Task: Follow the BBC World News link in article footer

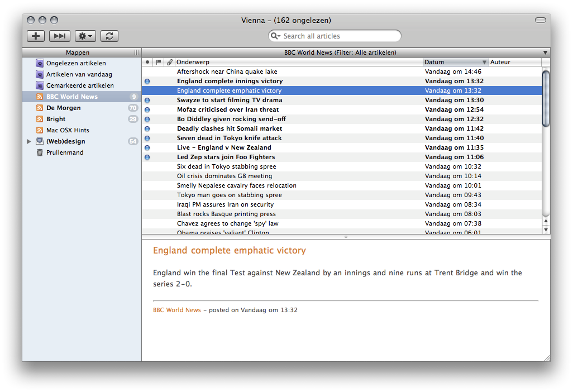Action: pyautogui.click(x=177, y=310)
